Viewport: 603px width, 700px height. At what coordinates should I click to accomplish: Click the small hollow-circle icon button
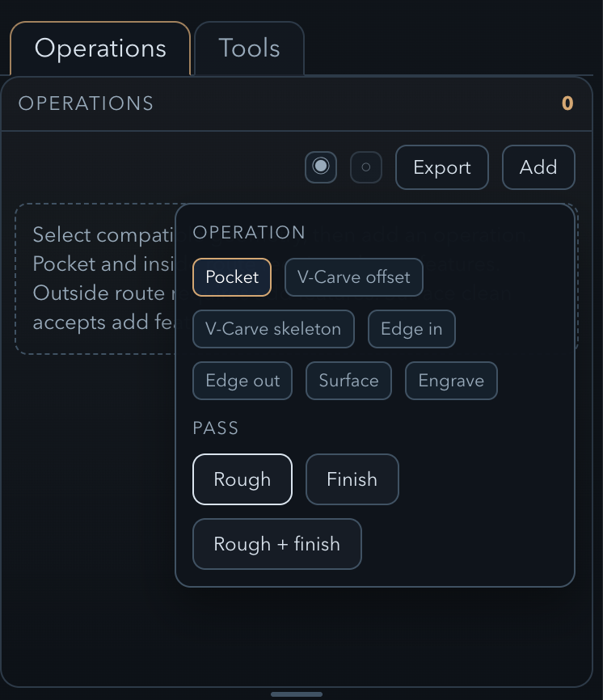pos(365,167)
